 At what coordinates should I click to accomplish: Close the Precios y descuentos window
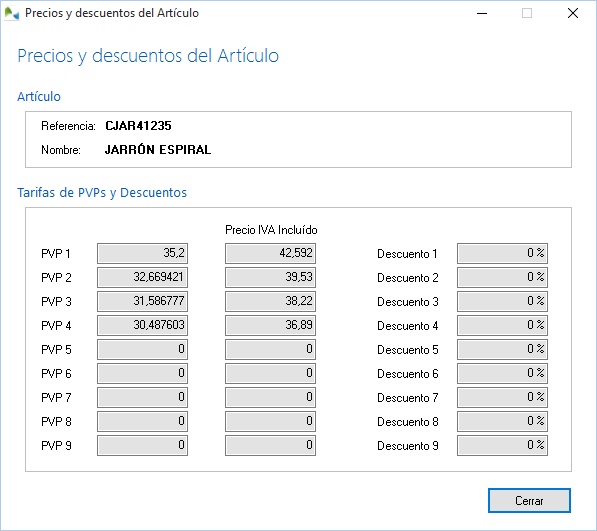click(x=573, y=13)
